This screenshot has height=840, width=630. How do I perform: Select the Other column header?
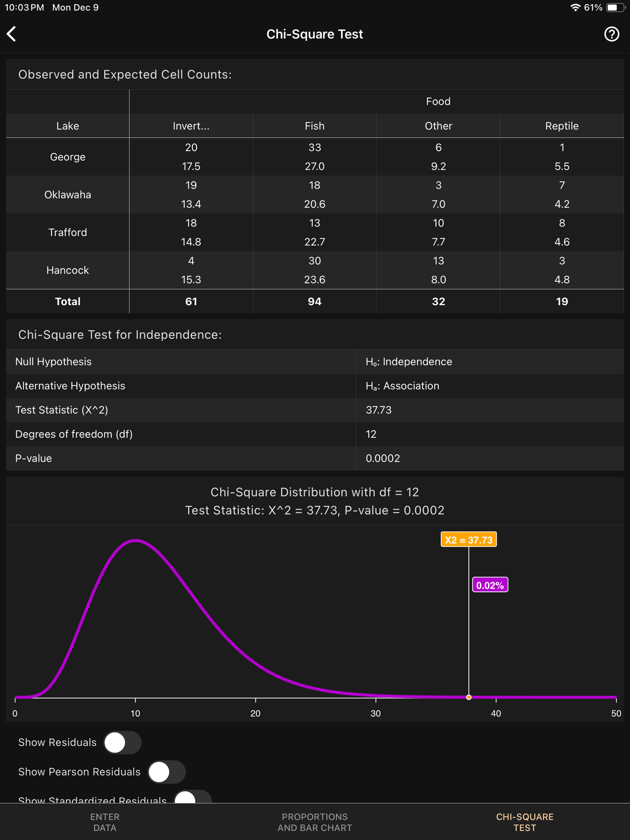tap(438, 126)
